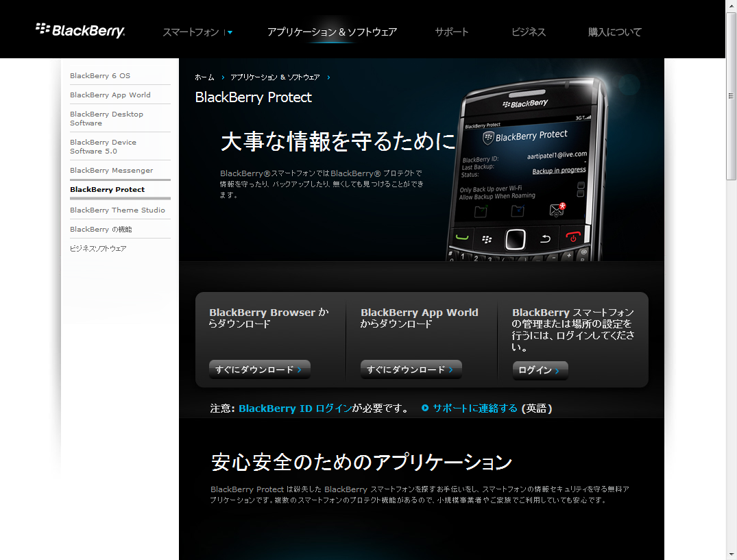Select BlackBerry Protect in sidebar
The image size is (737, 560).
107,189
